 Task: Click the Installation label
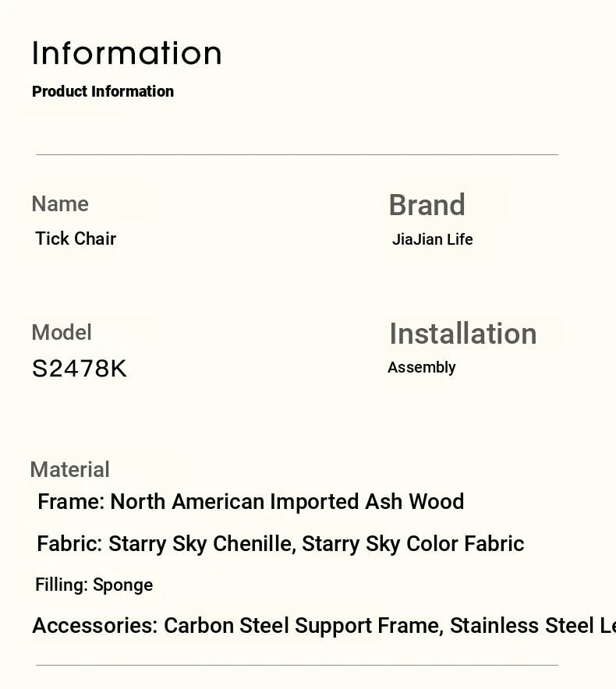coord(463,334)
